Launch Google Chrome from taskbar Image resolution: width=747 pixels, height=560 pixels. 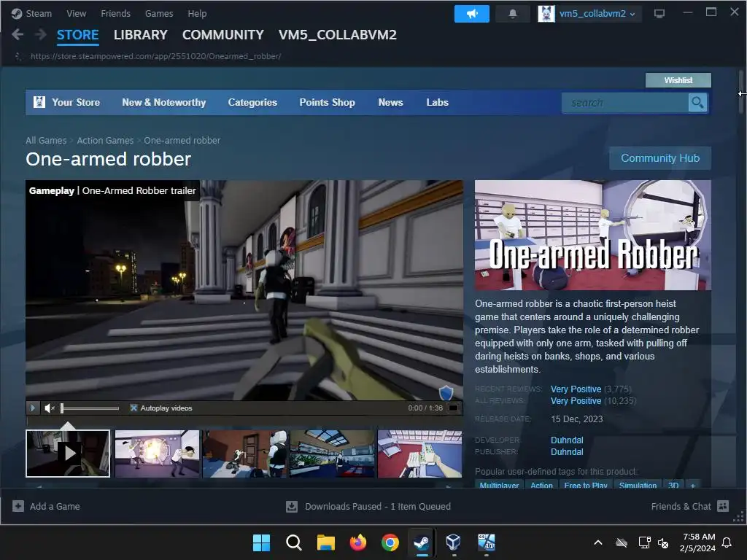click(x=390, y=542)
